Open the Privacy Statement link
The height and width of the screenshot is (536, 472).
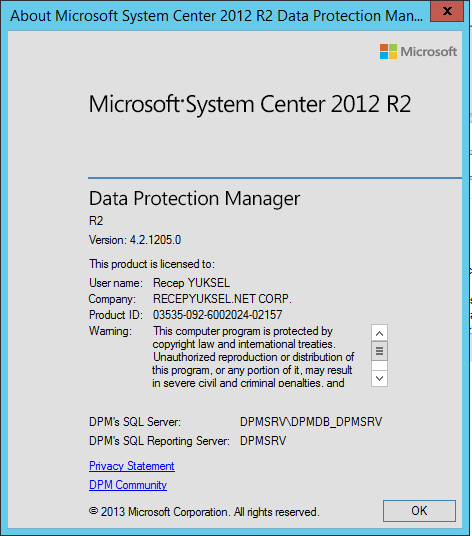132,466
